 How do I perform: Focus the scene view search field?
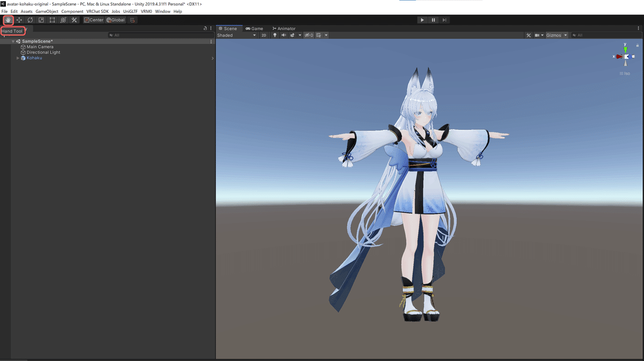tap(606, 35)
